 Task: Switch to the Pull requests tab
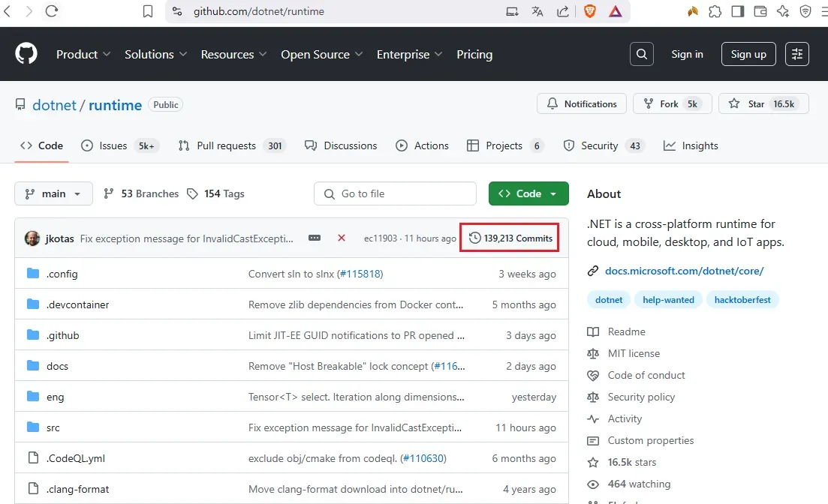(x=232, y=145)
